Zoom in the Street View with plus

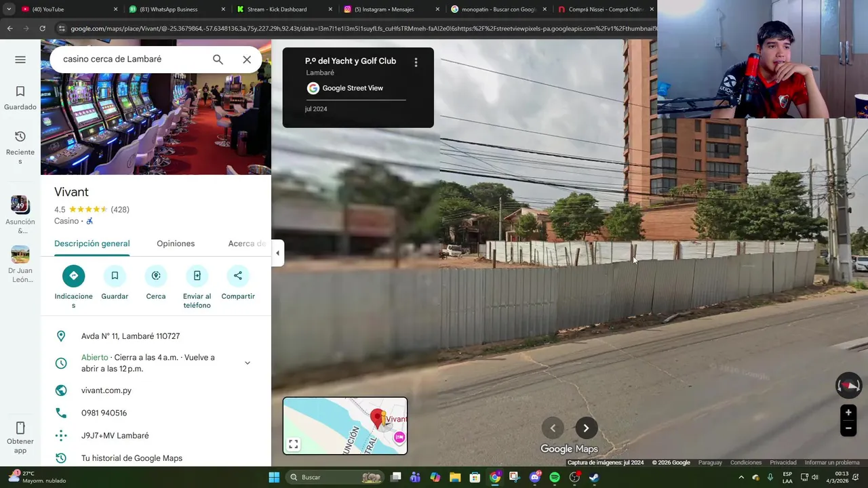pyautogui.click(x=848, y=413)
